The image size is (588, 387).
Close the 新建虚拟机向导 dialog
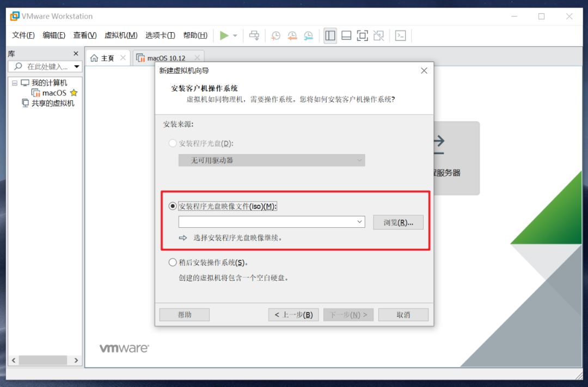[424, 70]
